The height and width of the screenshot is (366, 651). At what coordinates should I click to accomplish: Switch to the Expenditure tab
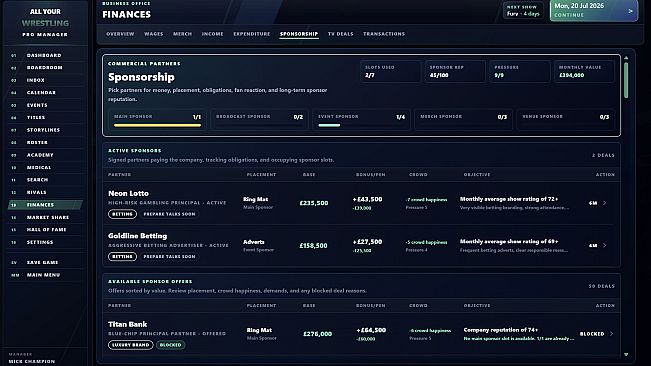[252, 34]
